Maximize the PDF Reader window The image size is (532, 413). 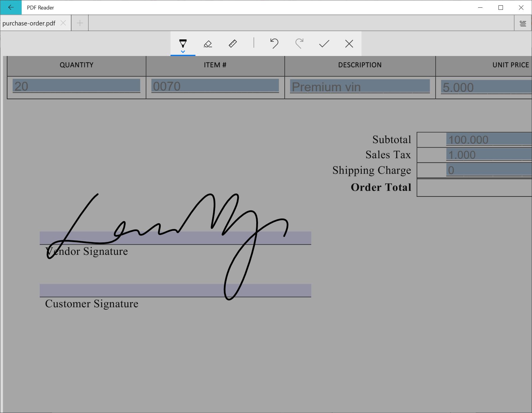pos(501,8)
